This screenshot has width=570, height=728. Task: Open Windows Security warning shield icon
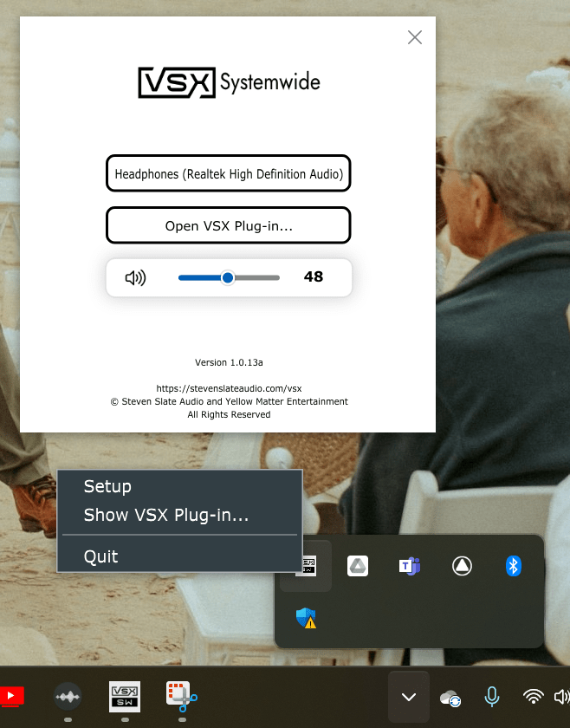coord(306,618)
